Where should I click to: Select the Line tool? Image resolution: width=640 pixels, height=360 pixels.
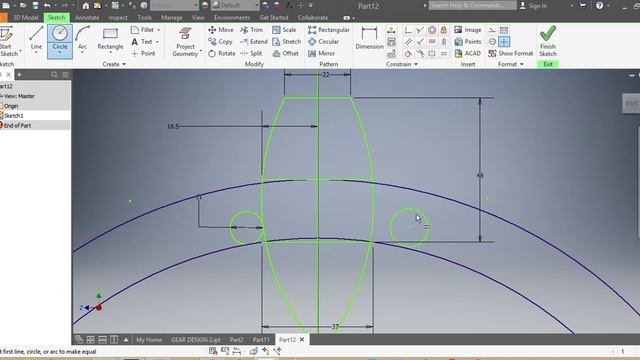(x=36, y=39)
